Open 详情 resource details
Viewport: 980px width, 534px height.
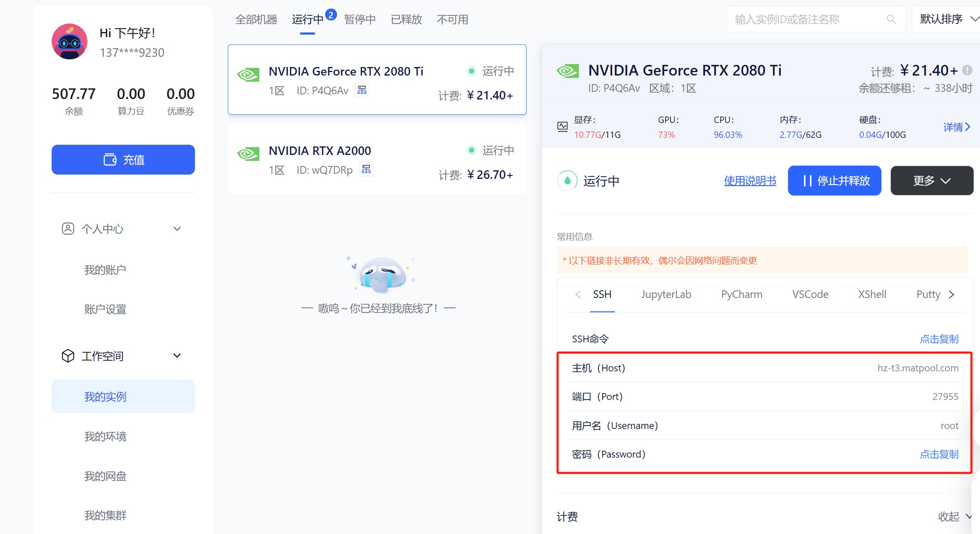pyautogui.click(x=957, y=127)
